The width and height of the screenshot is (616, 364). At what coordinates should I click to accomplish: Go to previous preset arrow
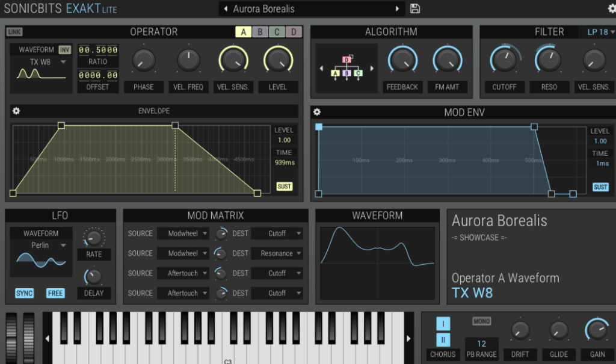[226, 8]
